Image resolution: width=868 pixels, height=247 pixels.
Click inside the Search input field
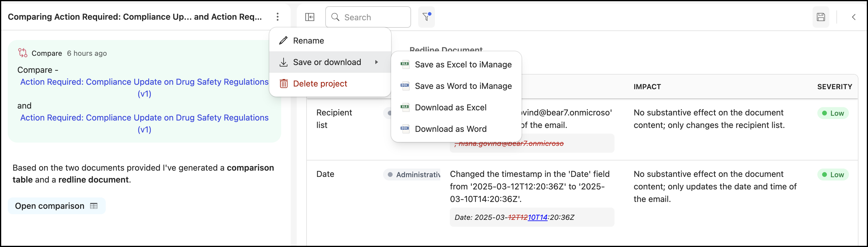368,17
